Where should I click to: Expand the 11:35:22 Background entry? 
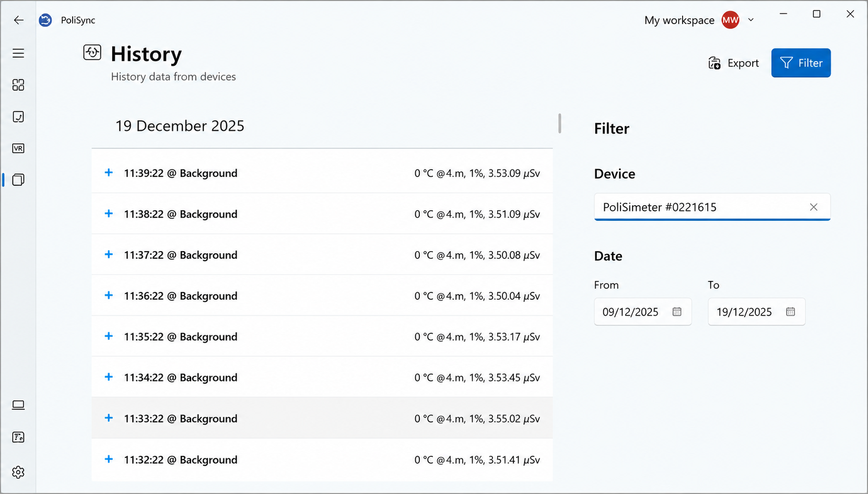109,336
